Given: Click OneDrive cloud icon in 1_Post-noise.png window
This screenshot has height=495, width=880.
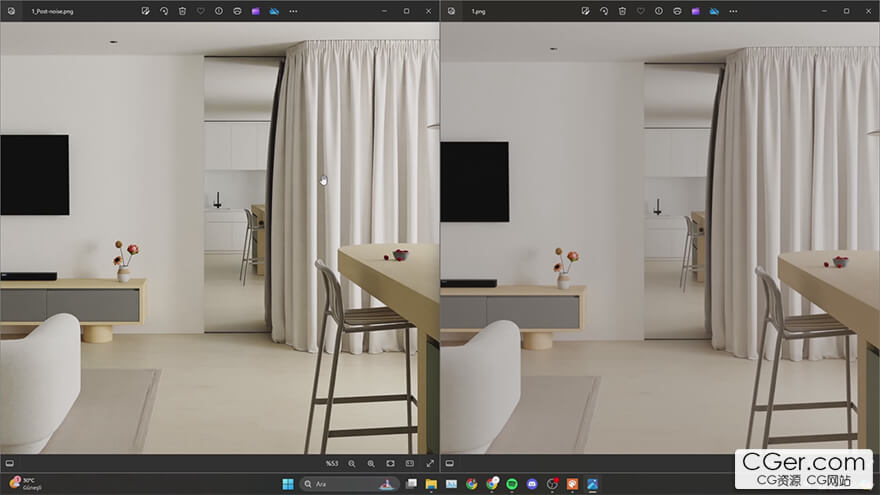Looking at the screenshot, I should tap(274, 11).
